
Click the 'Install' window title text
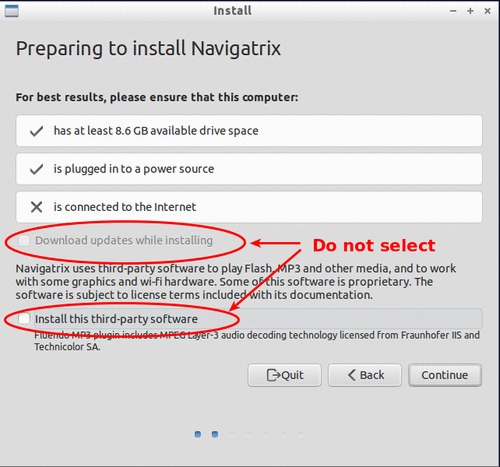(x=232, y=11)
